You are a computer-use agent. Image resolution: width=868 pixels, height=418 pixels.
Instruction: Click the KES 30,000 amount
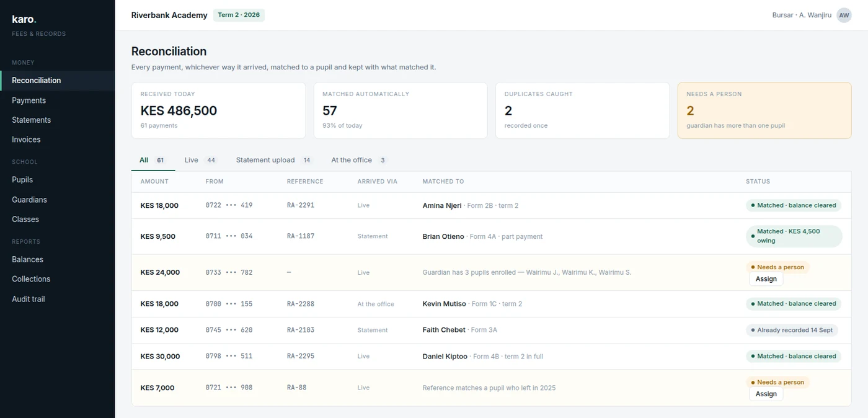point(161,356)
